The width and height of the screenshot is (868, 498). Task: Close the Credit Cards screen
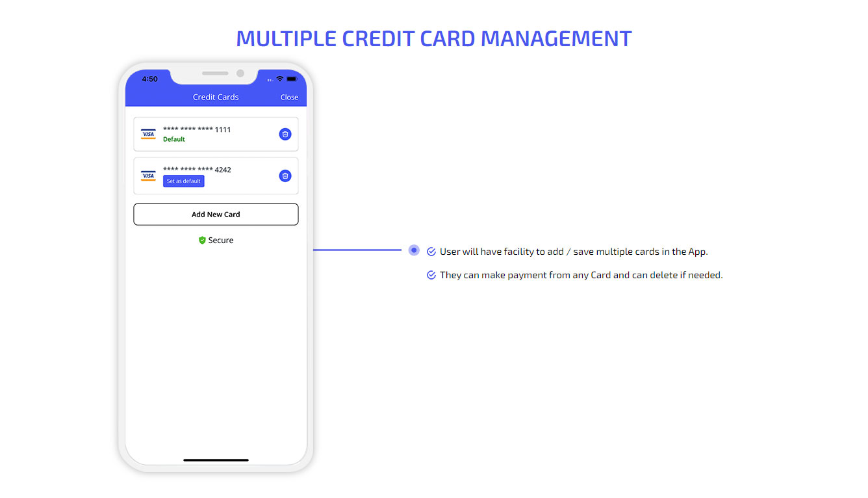click(289, 98)
